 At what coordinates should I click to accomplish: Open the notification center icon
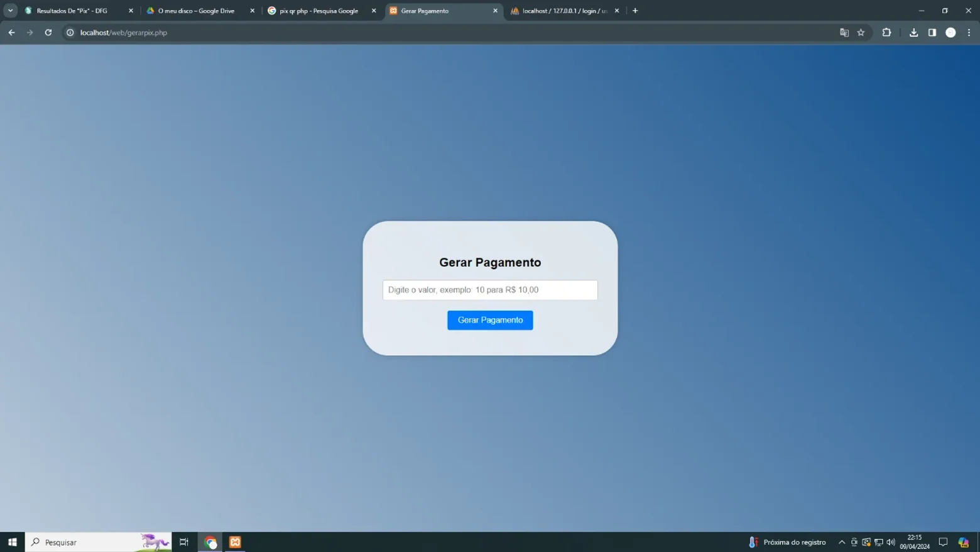tap(944, 542)
